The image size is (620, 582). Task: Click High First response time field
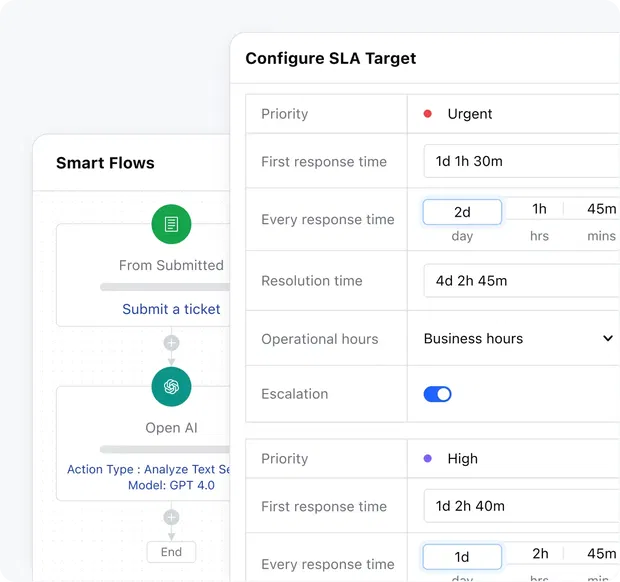click(x=520, y=507)
